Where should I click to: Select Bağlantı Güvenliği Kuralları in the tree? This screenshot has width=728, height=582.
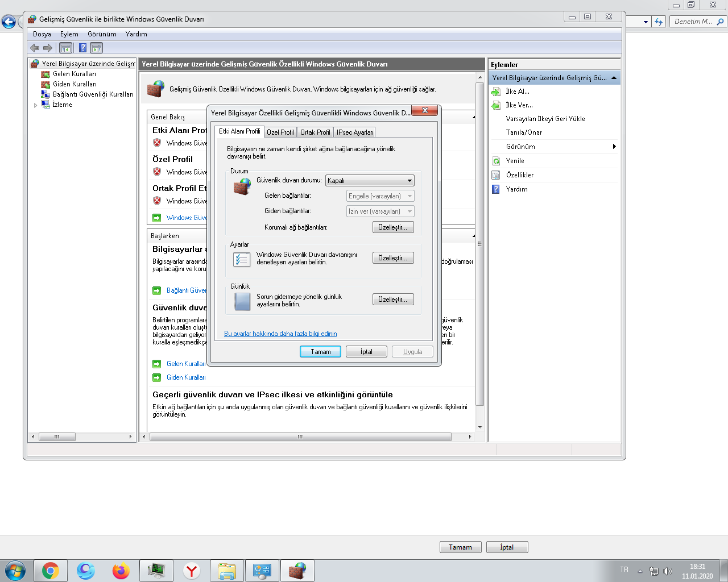(x=93, y=94)
